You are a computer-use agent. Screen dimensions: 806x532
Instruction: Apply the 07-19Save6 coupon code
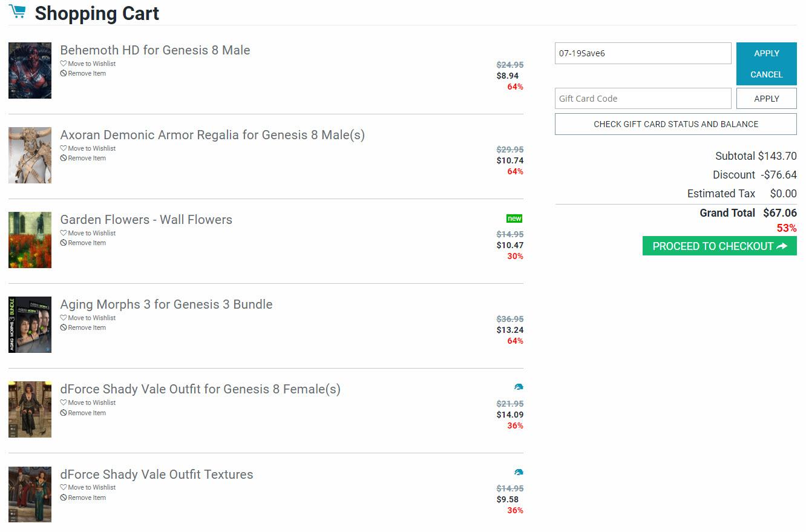pos(766,53)
